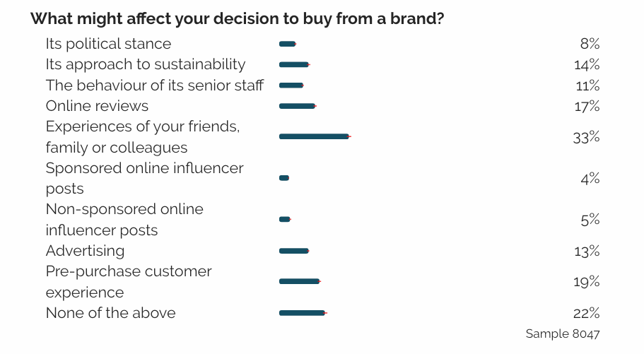
Task: Select the 'Online reviews' label
Action: coord(97,106)
